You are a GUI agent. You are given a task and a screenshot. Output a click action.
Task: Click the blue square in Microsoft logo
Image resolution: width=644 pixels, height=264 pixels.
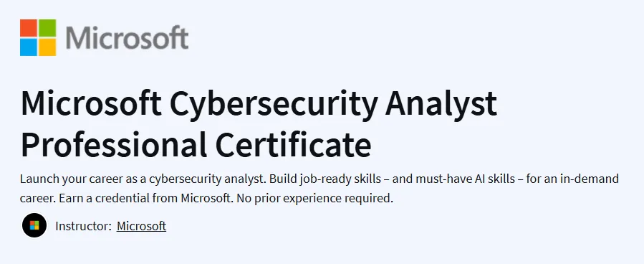click(29, 47)
